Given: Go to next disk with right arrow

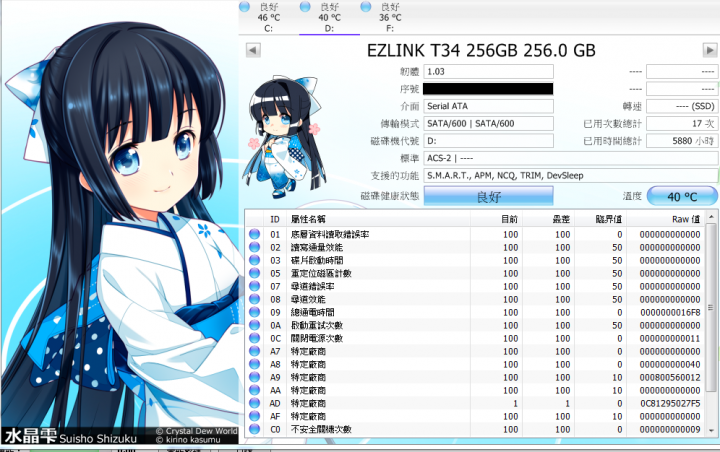Looking at the screenshot, I should click(x=710, y=50).
